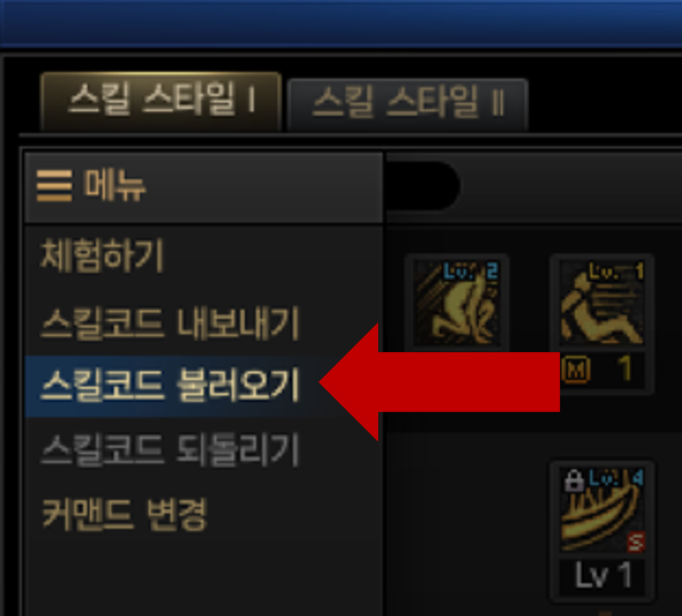
Task: Click the Lv. 2 level tag on the crouching skill
Action: click(470, 271)
